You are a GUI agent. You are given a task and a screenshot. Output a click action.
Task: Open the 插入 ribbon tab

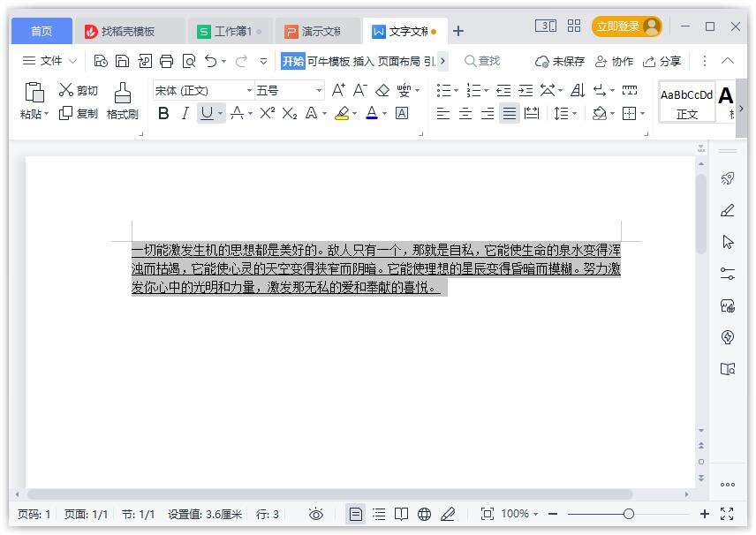click(x=363, y=61)
